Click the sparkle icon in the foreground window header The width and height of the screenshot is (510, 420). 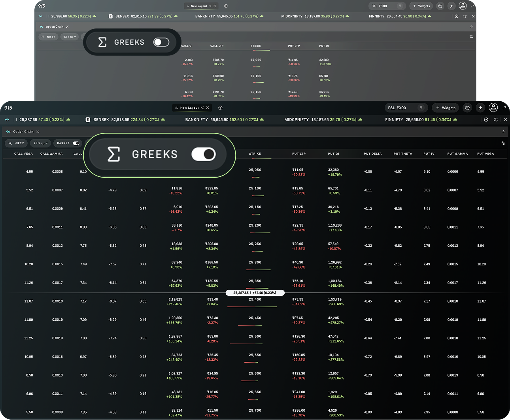pyautogui.click(x=480, y=108)
